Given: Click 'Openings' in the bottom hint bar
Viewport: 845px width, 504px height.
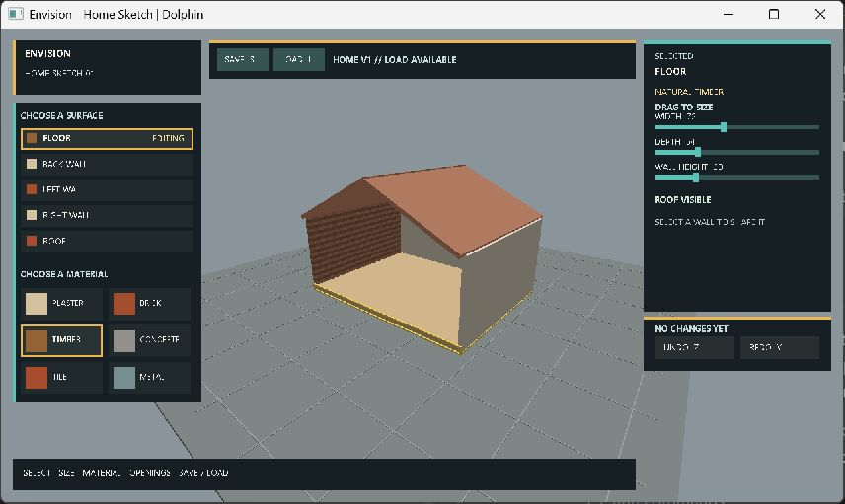Looking at the screenshot, I should point(150,473).
